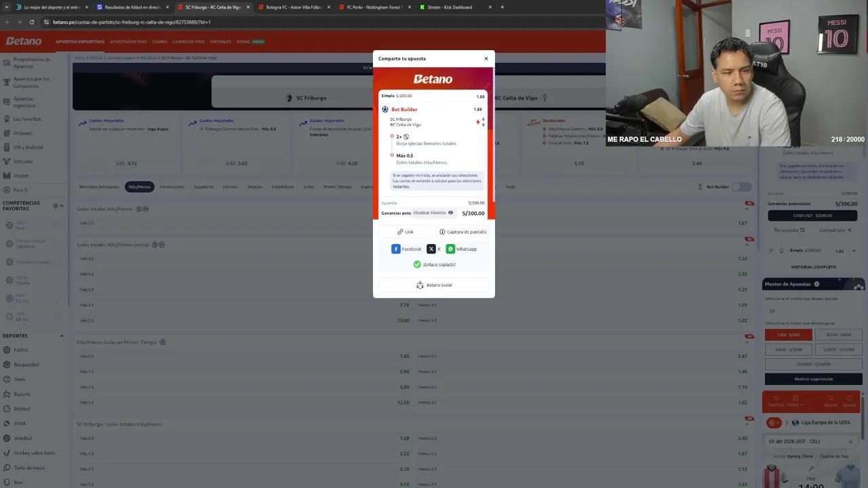Open CASINO EN VIVO menu item
The height and width of the screenshot is (488, 868).
point(189,41)
